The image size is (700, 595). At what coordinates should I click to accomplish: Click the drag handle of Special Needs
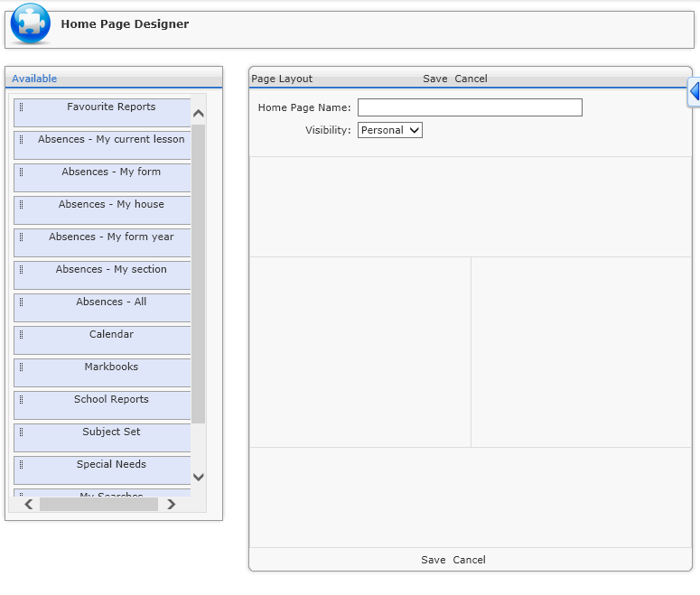[21, 465]
